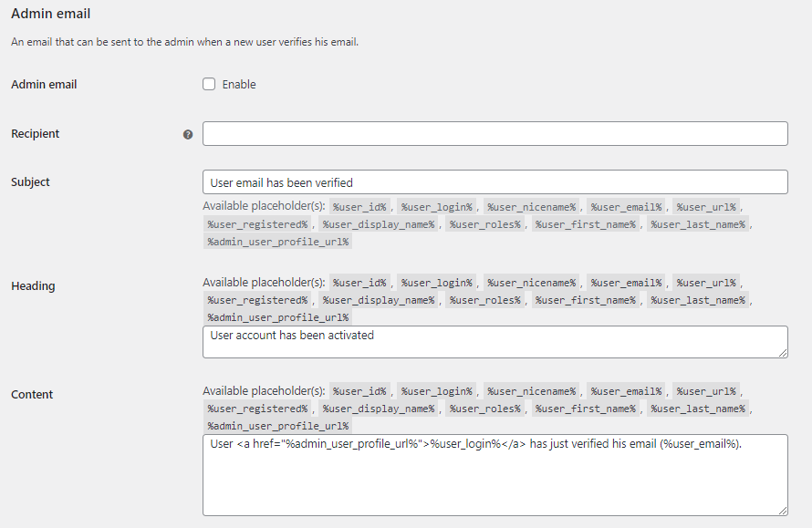812x528 pixels.
Task: Click the 'Heading' field label
Action: [x=33, y=285]
